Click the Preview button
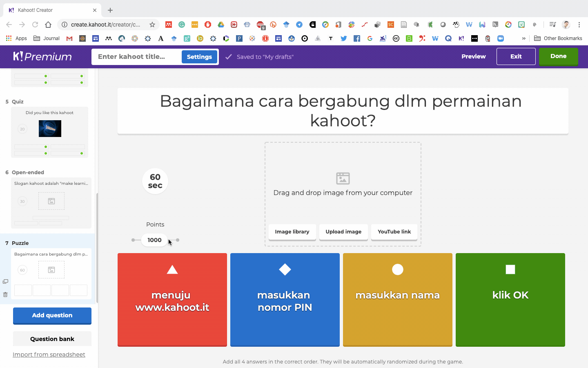588x368 pixels. [474, 56]
